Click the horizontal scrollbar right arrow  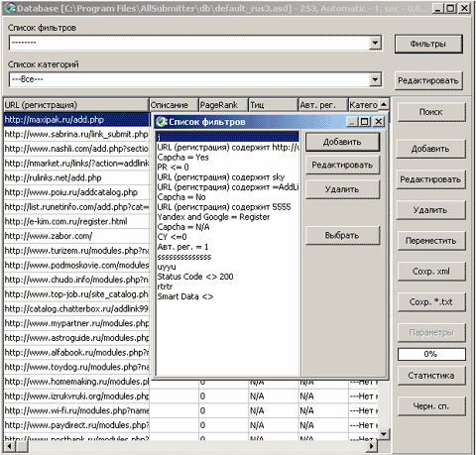pyautogui.click(x=372, y=447)
